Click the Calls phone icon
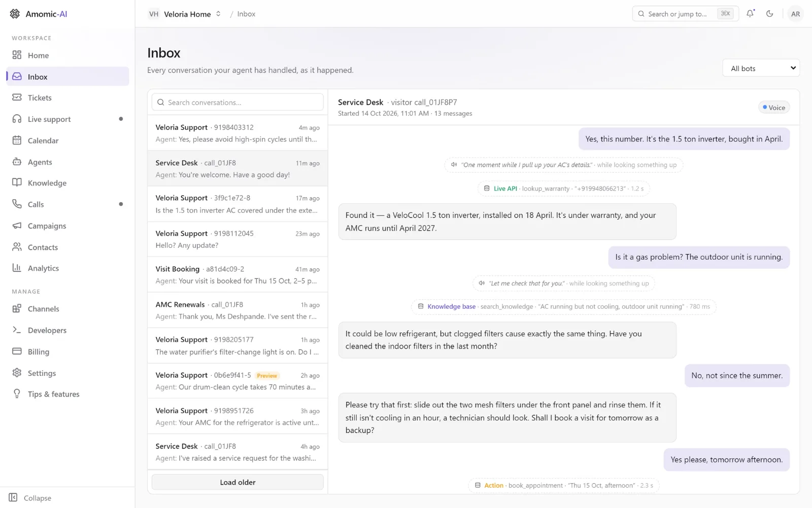Screen dimensions: 812x508 coord(17,204)
